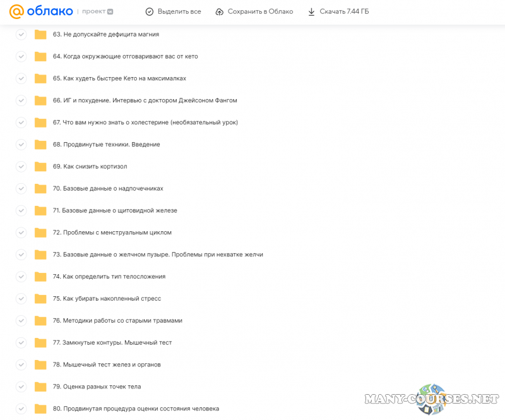The width and height of the screenshot is (505, 420).
Task: Click the Облако logo icon
Action: point(16,11)
